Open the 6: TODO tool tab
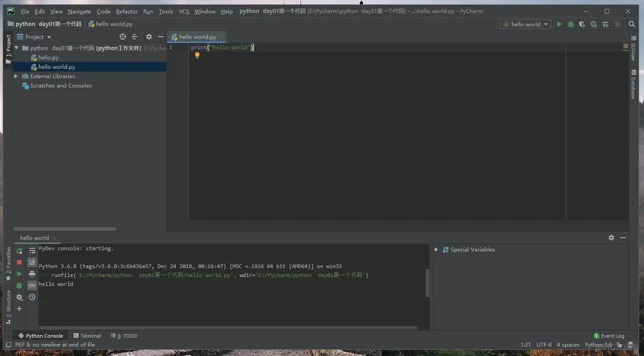The height and width of the screenshot is (356, 644). coord(124,336)
